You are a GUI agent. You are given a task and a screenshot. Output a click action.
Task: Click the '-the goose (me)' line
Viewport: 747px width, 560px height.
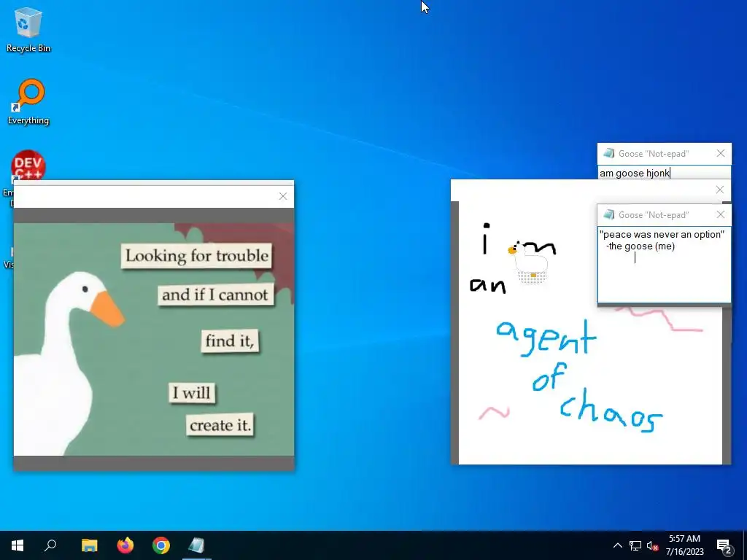(640, 246)
